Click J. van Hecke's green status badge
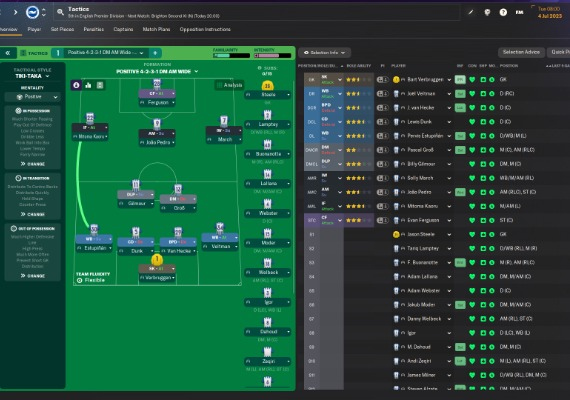Image resolution: width=570 pixels, height=400 pixels. [x=460, y=108]
